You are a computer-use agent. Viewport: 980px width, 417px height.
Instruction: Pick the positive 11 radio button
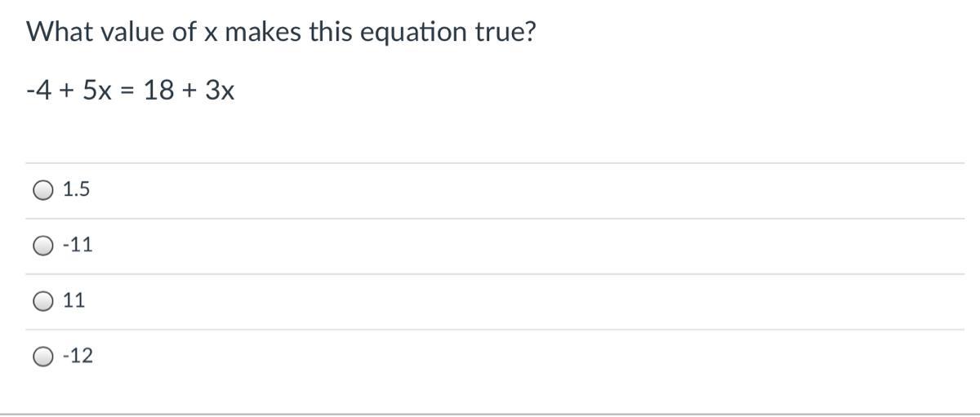pyautogui.click(x=43, y=301)
